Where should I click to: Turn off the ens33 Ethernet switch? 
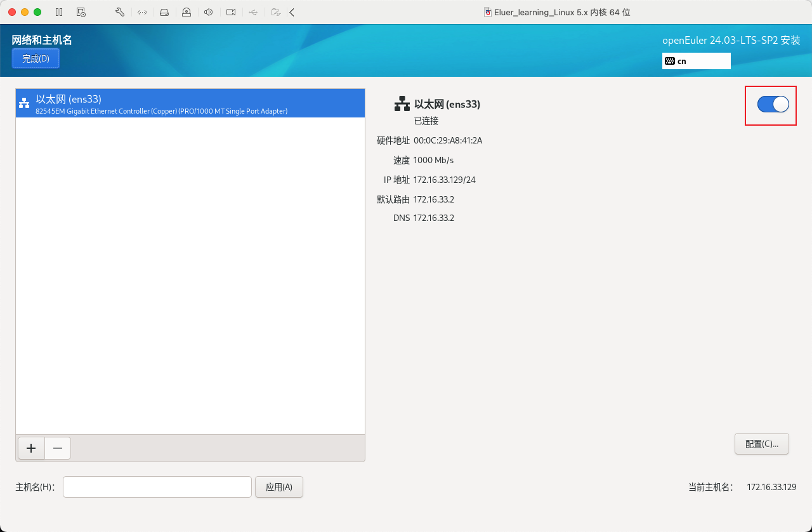coord(773,105)
